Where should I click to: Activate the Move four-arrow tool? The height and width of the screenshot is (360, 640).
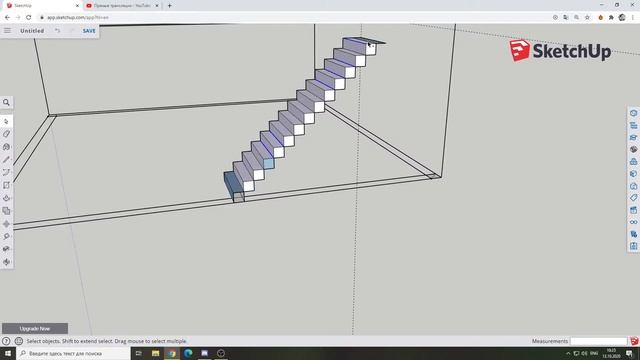click(x=7, y=224)
